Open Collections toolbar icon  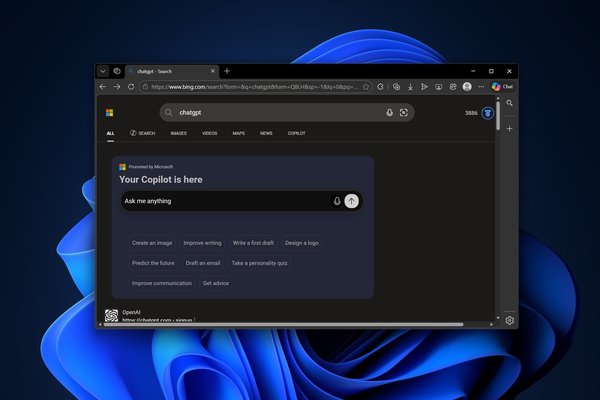(x=396, y=87)
